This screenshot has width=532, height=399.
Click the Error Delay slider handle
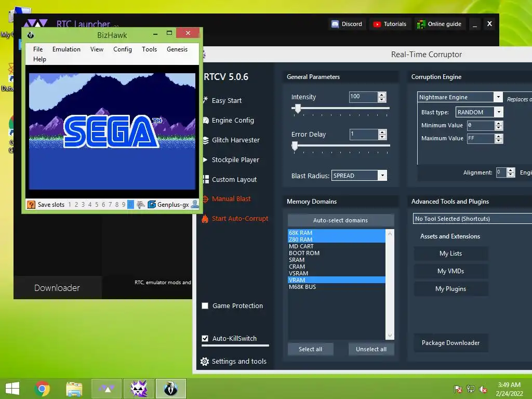tap(295, 146)
